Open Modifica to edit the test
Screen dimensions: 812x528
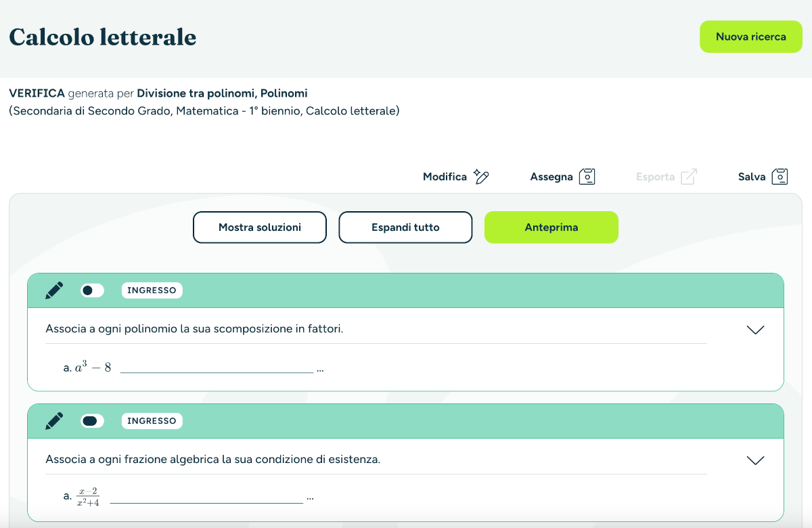click(x=445, y=177)
